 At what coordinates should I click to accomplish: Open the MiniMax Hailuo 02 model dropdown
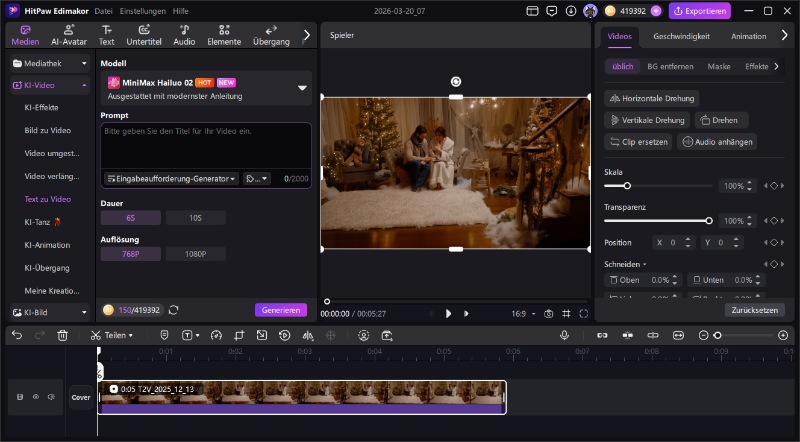click(302, 88)
